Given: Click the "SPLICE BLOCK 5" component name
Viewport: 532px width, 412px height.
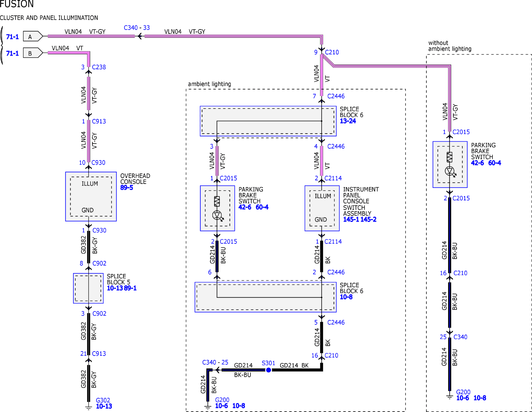Looking at the screenshot, I should click(x=119, y=279).
